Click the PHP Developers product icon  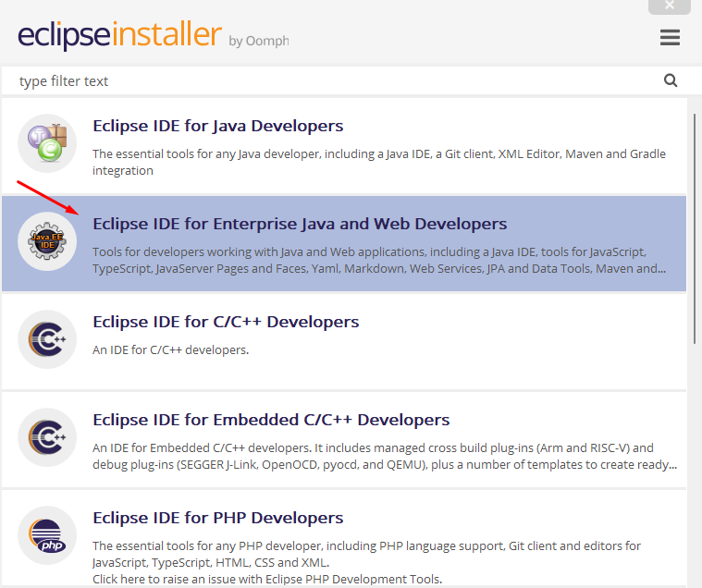[47, 535]
